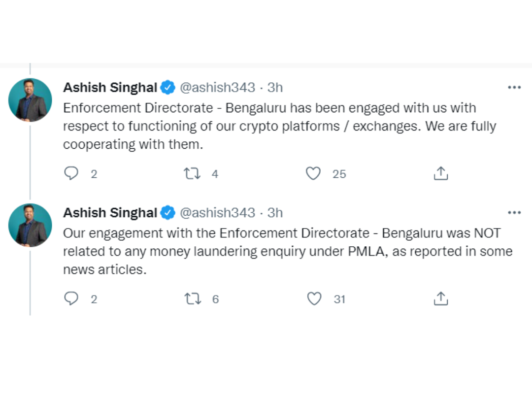Open Ashish Singhal profile name in second tweet
This screenshot has height=394, width=532.
pyautogui.click(x=110, y=213)
